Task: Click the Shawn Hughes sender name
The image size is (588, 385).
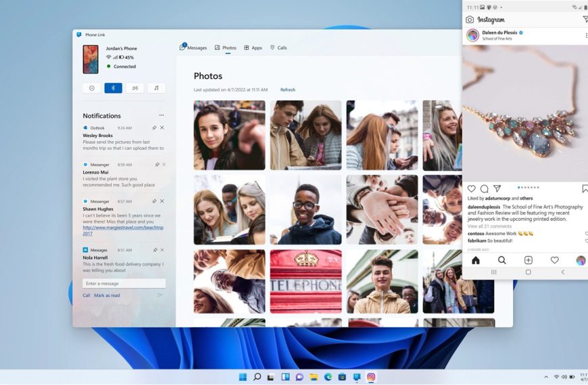Action: (98, 209)
